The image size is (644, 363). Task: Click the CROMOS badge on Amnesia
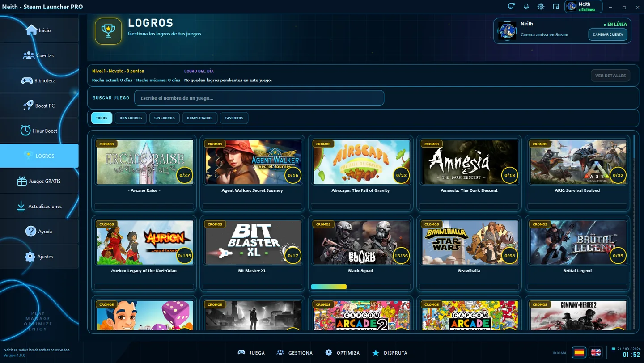pos(432,144)
